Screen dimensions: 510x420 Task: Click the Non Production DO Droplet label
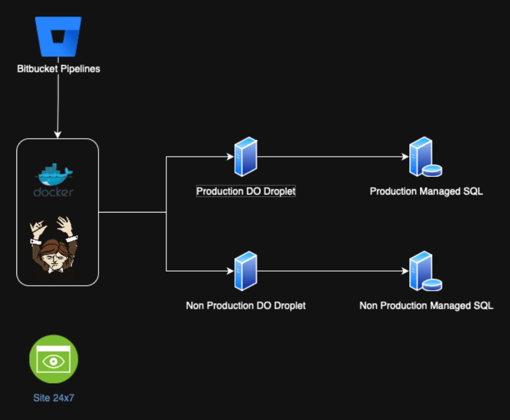pyautogui.click(x=246, y=306)
